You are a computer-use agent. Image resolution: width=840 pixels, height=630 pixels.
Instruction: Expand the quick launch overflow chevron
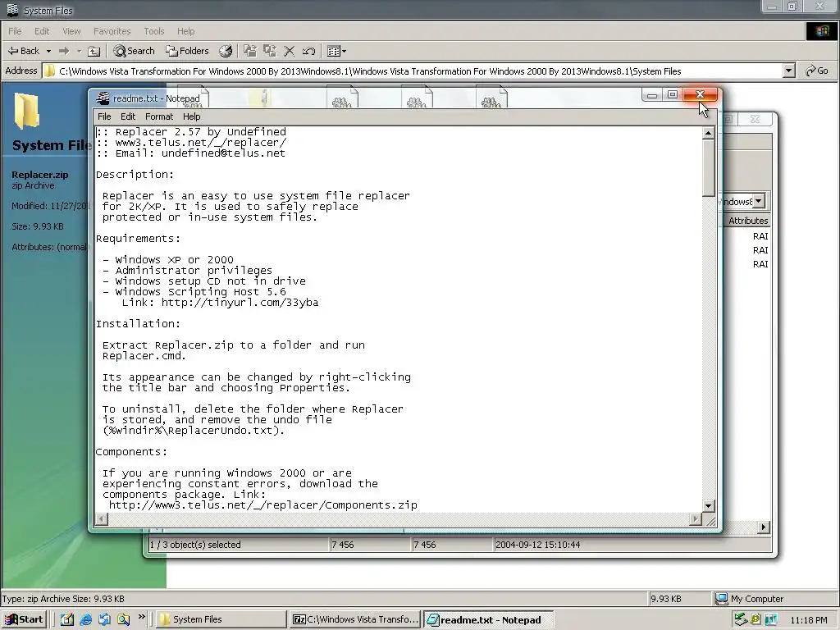pyautogui.click(x=141, y=617)
